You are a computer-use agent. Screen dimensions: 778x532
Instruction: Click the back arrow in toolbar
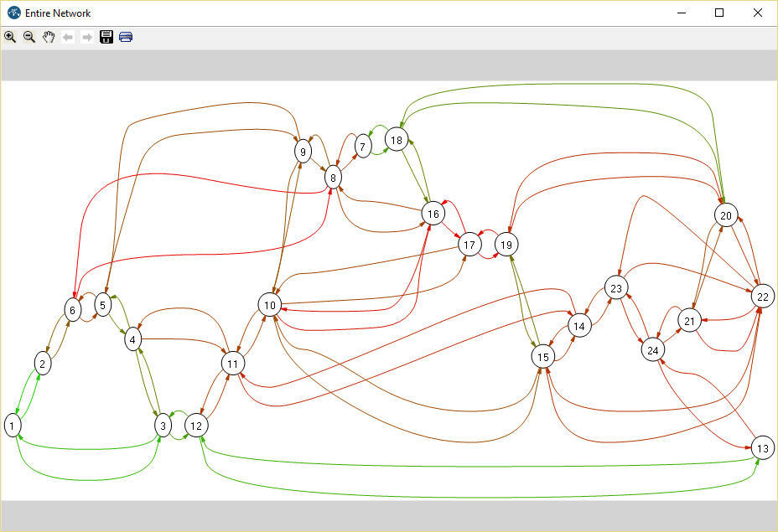point(68,37)
